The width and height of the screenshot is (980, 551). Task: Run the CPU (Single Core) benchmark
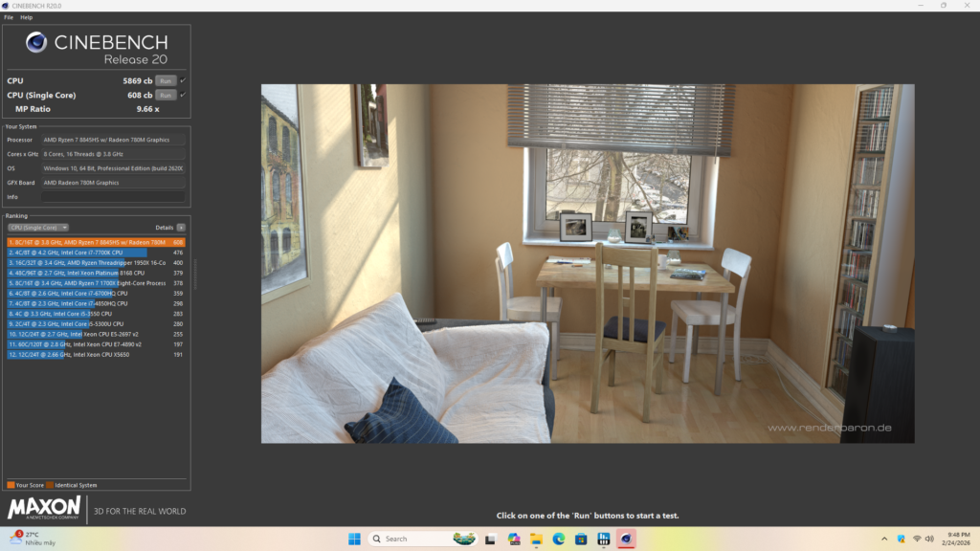(x=166, y=96)
